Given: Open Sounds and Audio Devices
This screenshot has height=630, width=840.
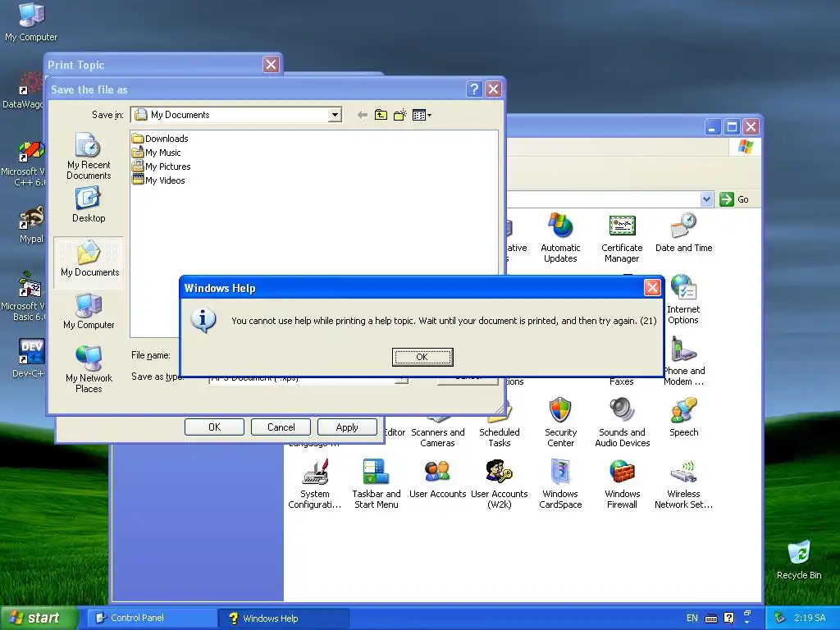Looking at the screenshot, I should [622, 422].
